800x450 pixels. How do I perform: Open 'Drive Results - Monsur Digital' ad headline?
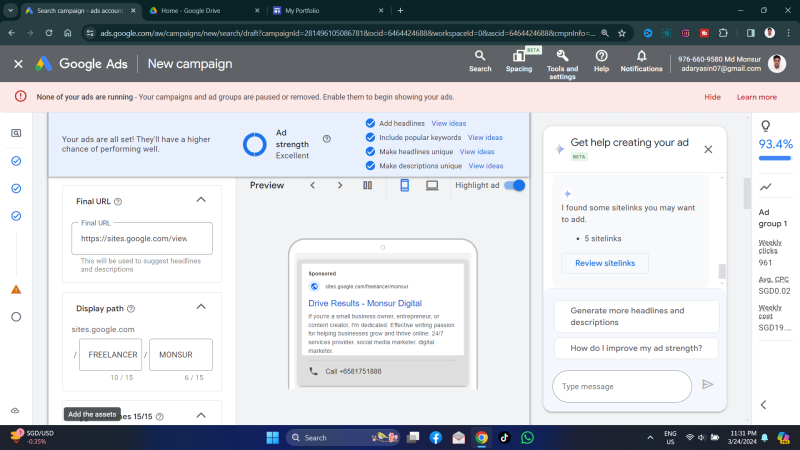point(365,303)
